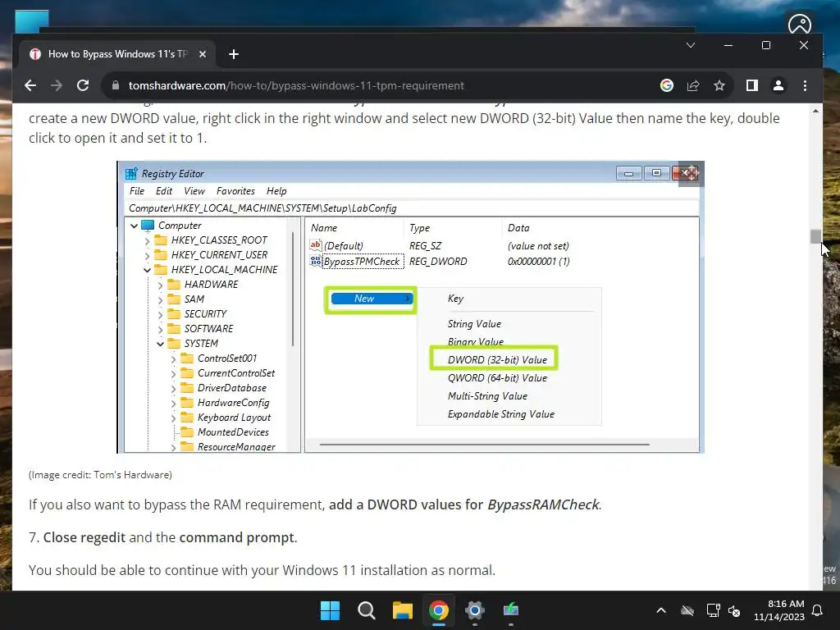
Task: Click the 'Image credit: Tom's Hardware' caption
Action: pyautogui.click(x=100, y=475)
